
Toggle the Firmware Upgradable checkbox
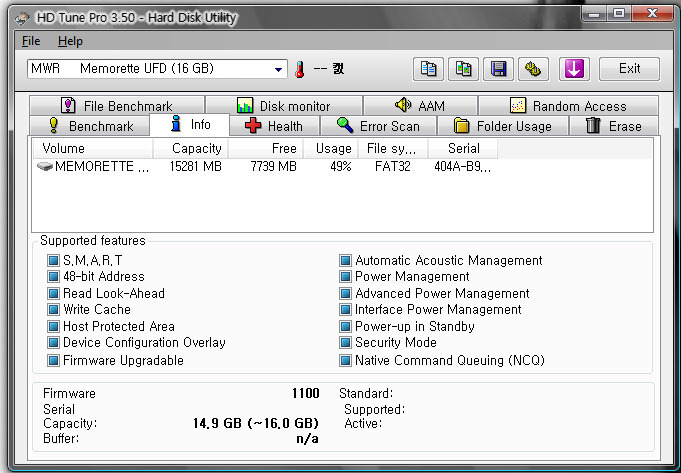click(53, 361)
